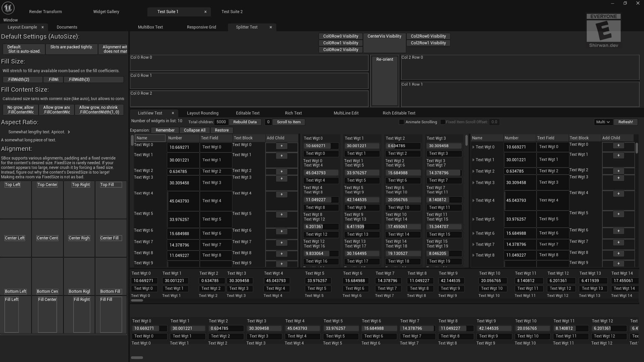
Task: Open the Render Transform tab
Action: coord(45,12)
